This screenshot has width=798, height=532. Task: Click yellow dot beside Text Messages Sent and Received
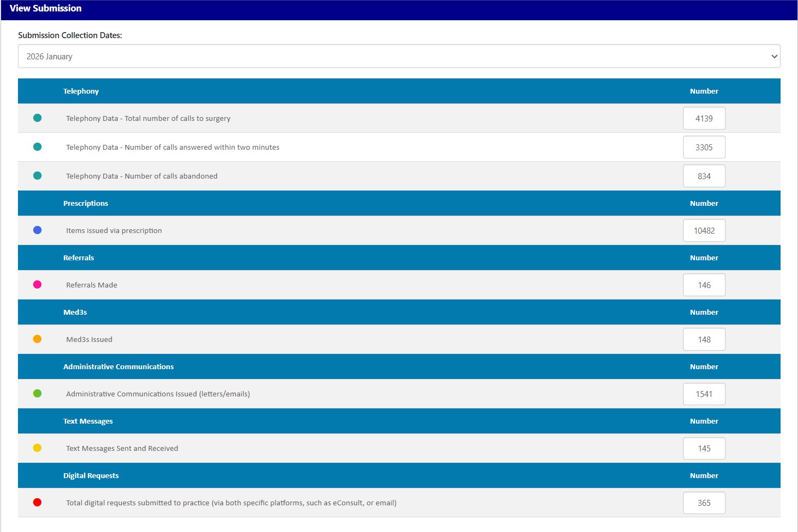(37, 448)
